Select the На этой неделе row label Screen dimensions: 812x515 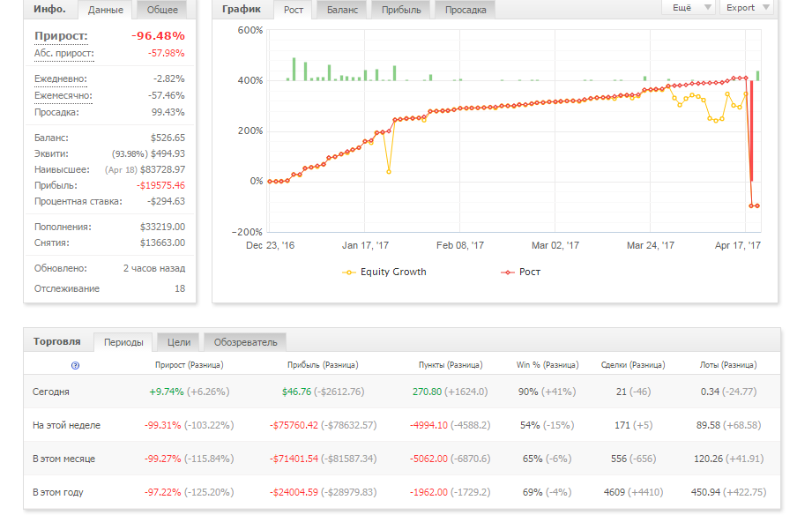click(x=66, y=425)
